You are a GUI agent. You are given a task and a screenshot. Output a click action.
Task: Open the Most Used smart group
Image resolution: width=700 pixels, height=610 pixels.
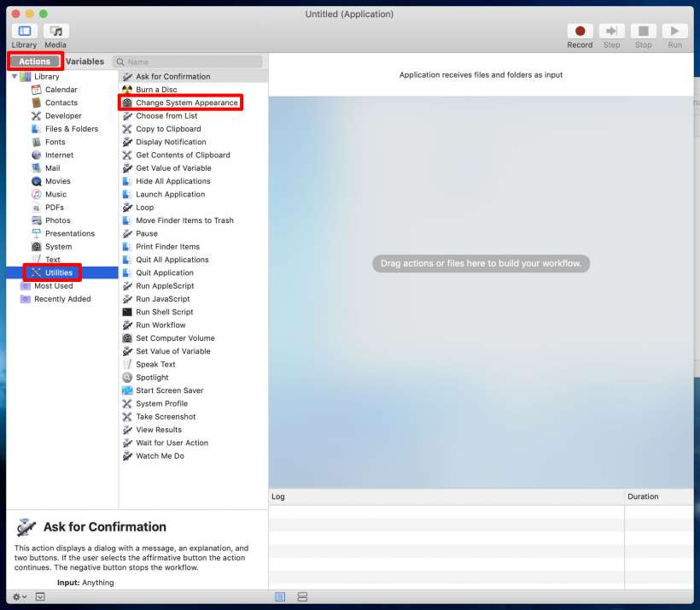[53, 285]
